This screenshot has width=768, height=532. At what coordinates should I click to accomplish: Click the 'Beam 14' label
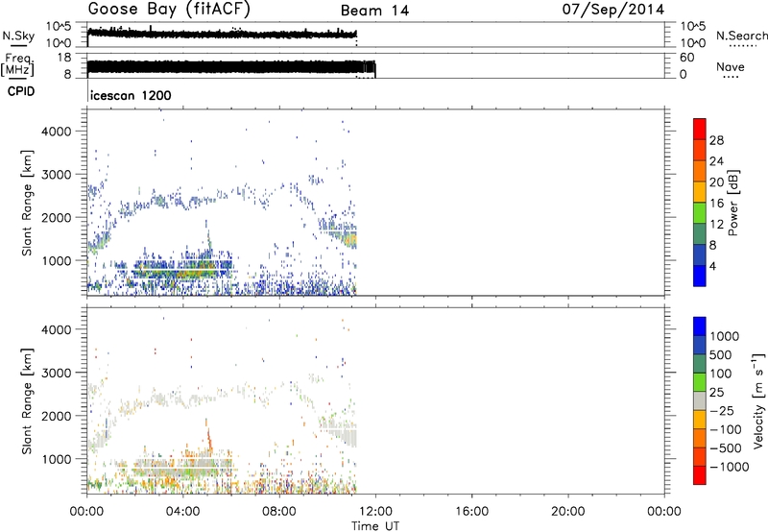pyautogui.click(x=374, y=11)
